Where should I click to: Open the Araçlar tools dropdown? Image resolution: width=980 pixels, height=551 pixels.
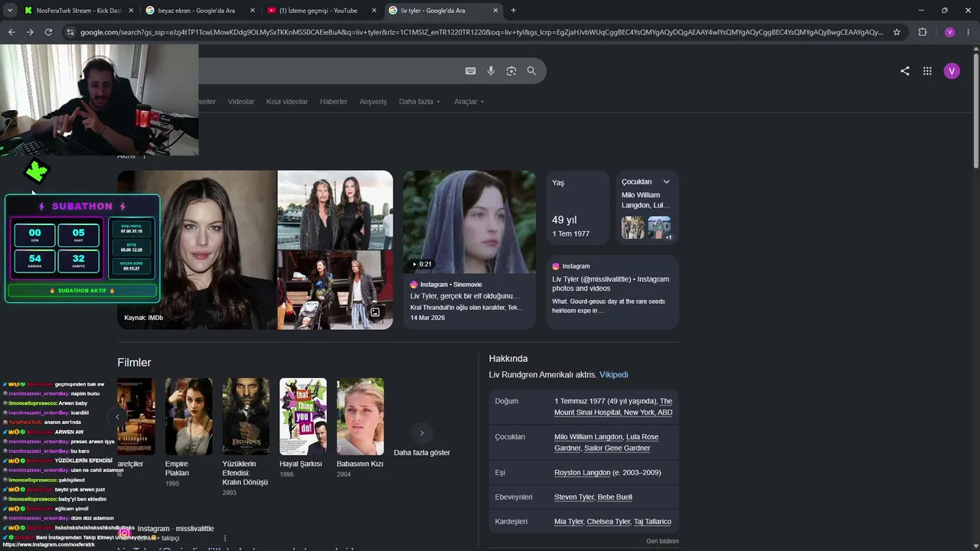coord(469,102)
